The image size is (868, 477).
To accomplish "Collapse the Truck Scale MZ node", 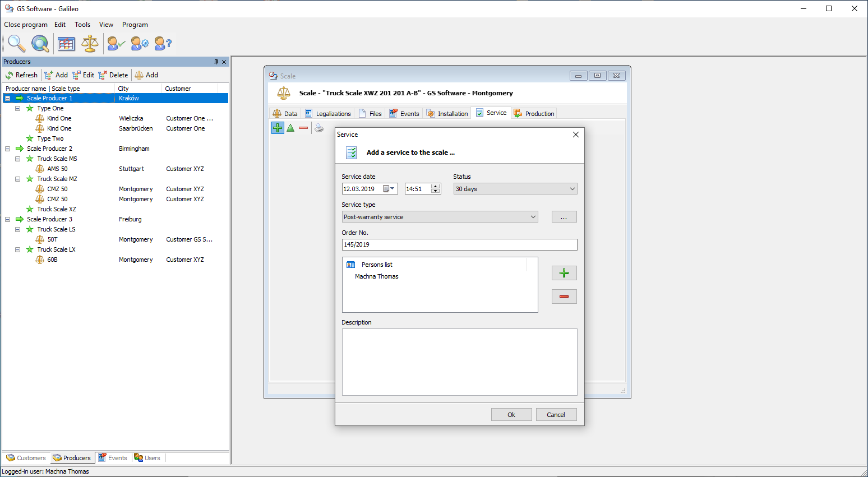I will click(18, 179).
